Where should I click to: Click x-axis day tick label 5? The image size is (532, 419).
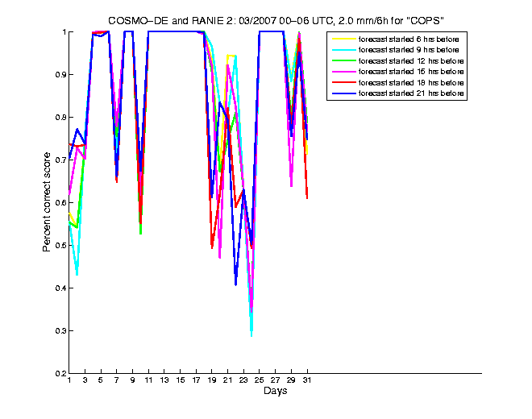pos(101,380)
